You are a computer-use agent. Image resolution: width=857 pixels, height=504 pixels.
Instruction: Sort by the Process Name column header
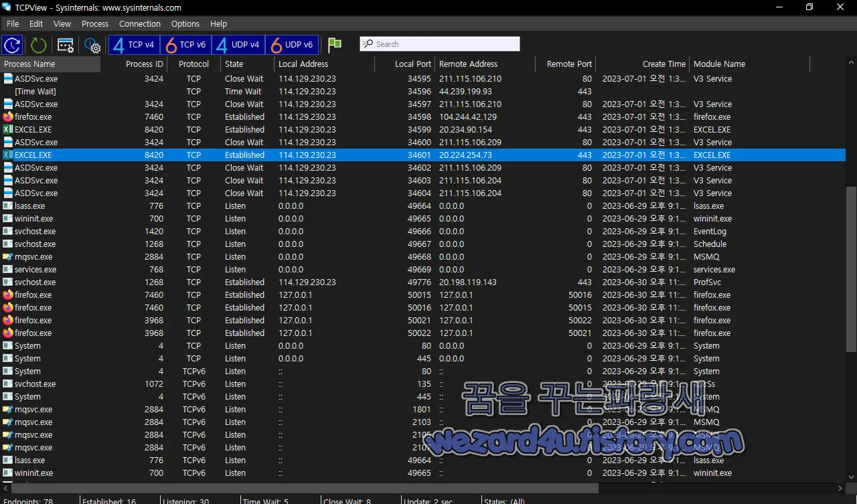click(50, 64)
